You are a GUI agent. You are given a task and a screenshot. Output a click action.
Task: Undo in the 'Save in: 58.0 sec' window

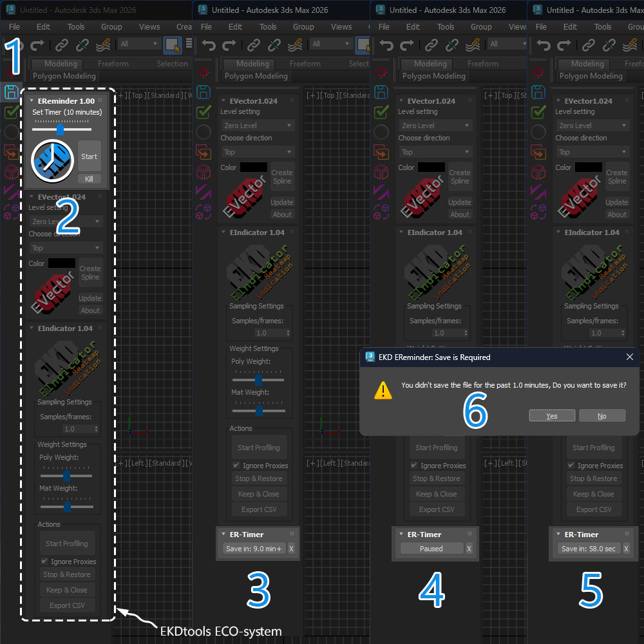(544, 45)
